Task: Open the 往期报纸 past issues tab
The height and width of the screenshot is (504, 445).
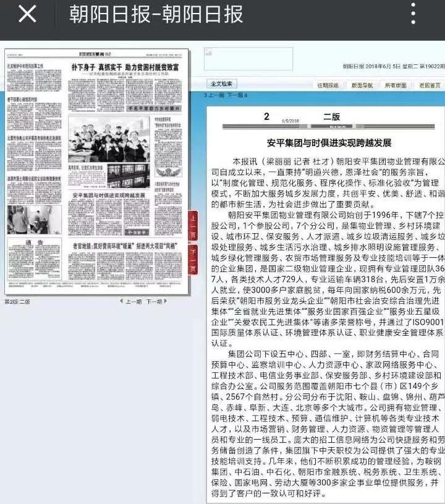Action: [x=328, y=85]
